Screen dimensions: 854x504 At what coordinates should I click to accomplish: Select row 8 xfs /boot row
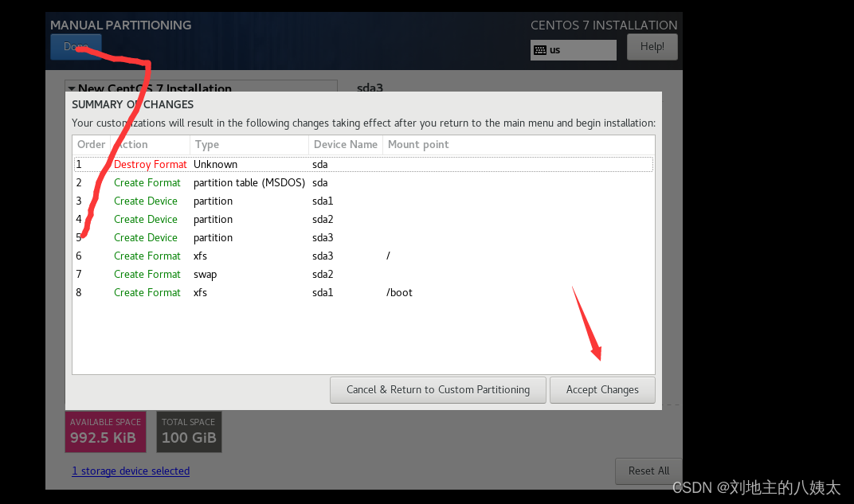(x=363, y=293)
